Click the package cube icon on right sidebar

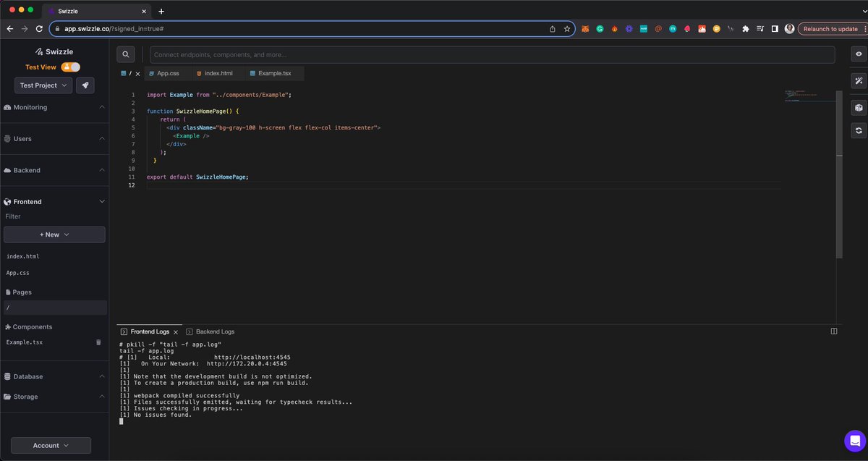pos(858,107)
